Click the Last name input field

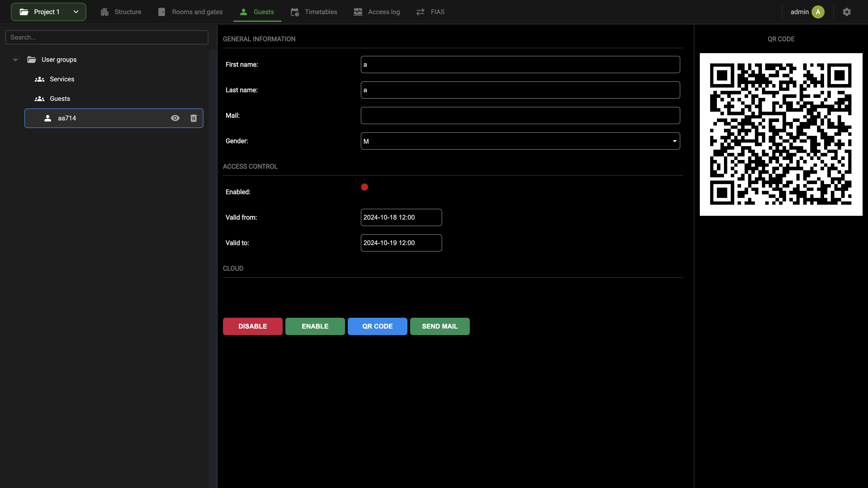click(x=520, y=90)
